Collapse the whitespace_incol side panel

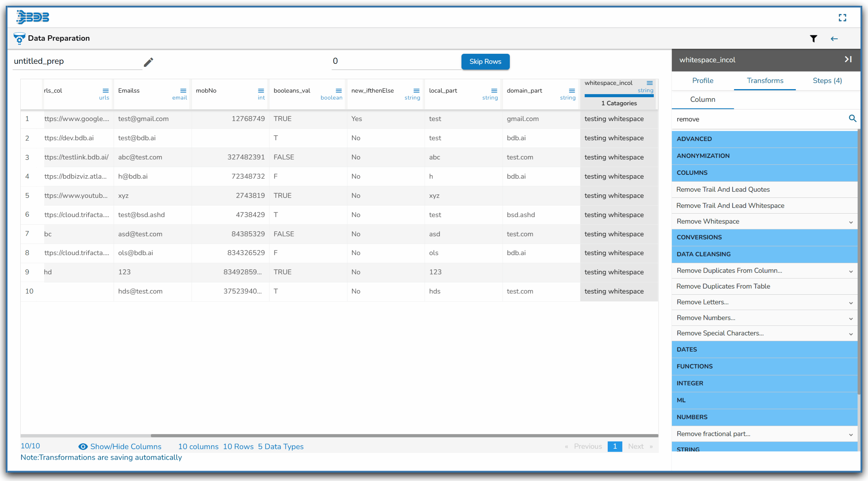[x=848, y=60]
